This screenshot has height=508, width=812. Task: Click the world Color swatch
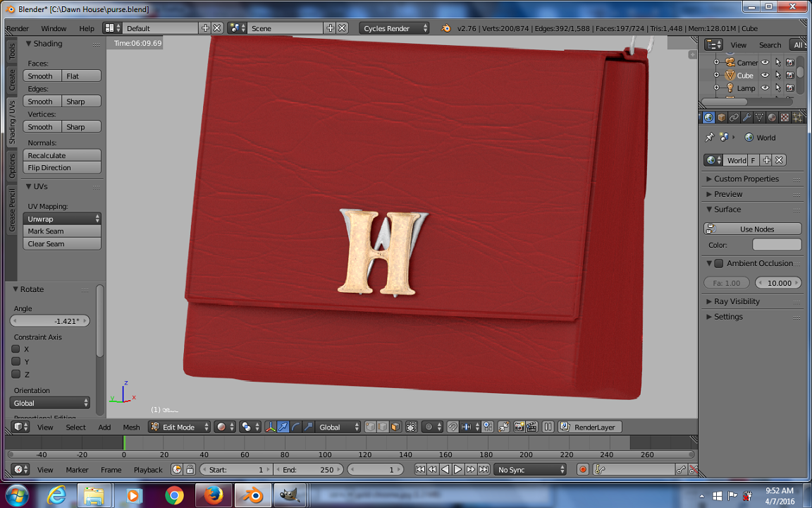pyautogui.click(x=776, y=245)
